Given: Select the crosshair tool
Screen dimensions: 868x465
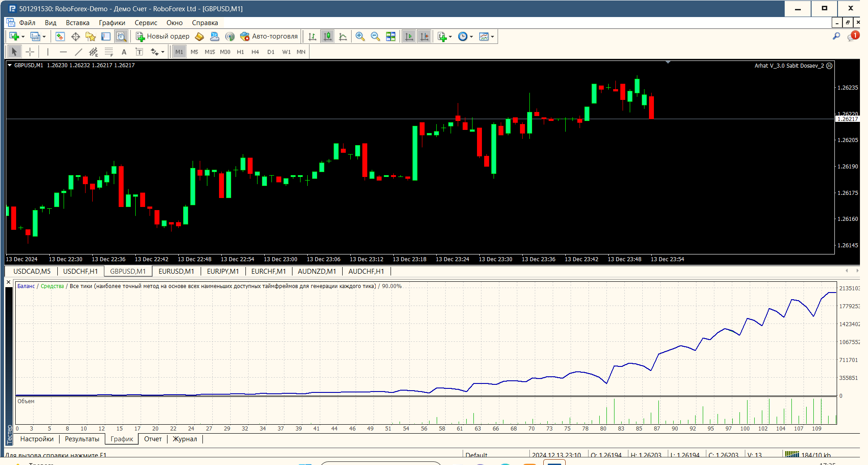Looking at the screenshot, I should click(x=30, y=52).
